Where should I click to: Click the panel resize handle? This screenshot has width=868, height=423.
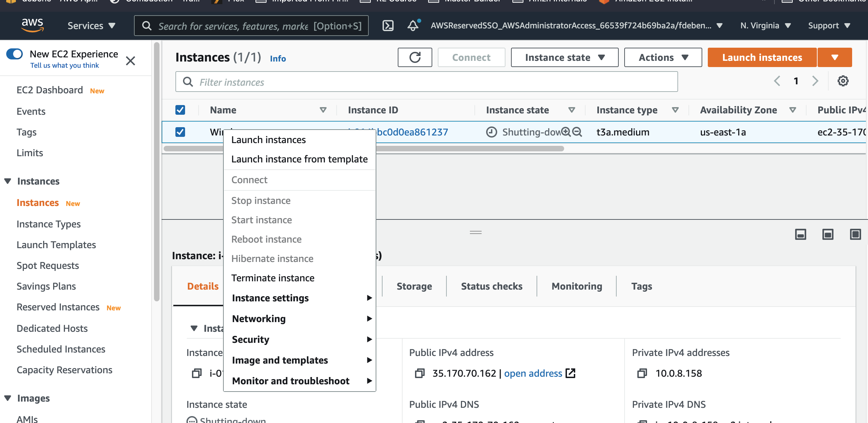point(475,233)
